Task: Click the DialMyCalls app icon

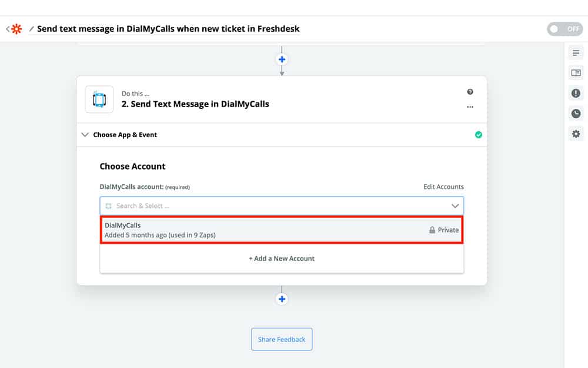Action: [99, 100]
